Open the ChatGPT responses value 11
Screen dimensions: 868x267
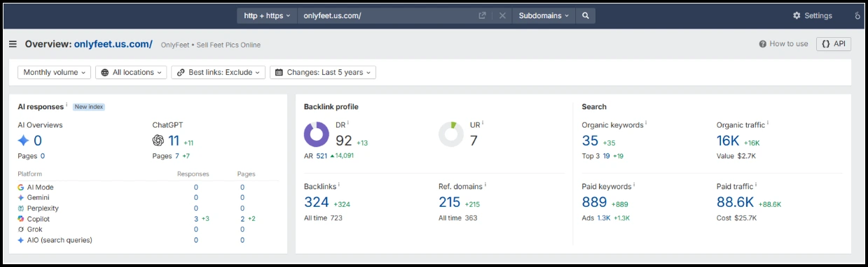coord(174,141)
